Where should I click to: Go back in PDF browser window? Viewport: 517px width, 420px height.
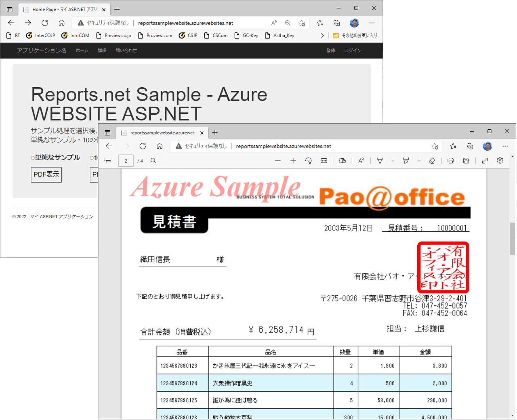[x=109, y=146]
